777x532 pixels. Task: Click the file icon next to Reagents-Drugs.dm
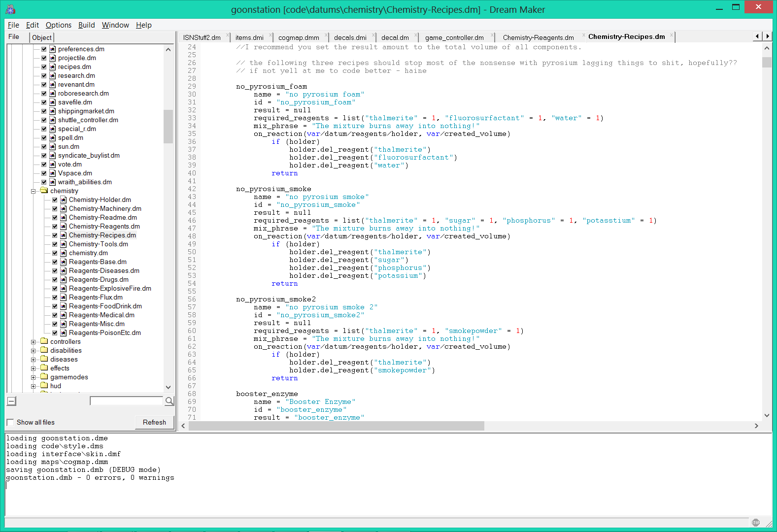click(x=64, y=280)
